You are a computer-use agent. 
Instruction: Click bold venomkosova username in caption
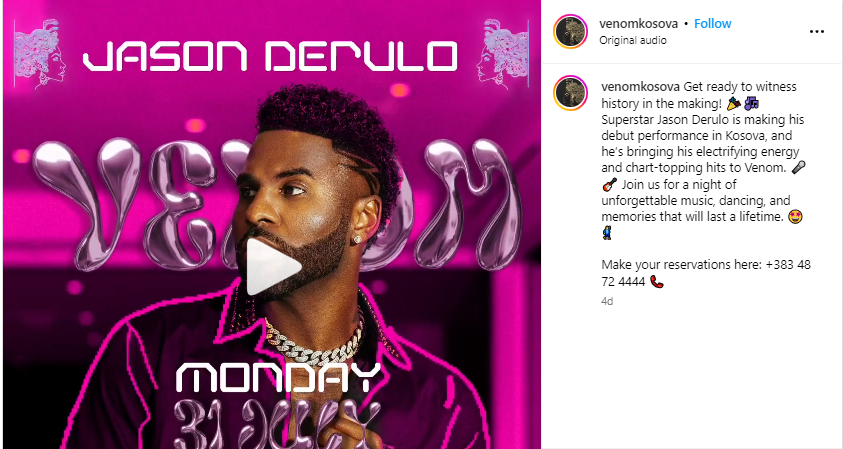tap(641, 87)
